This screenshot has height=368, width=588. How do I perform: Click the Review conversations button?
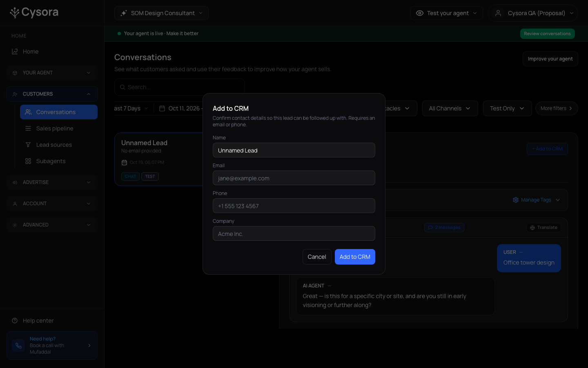(548, 34)
